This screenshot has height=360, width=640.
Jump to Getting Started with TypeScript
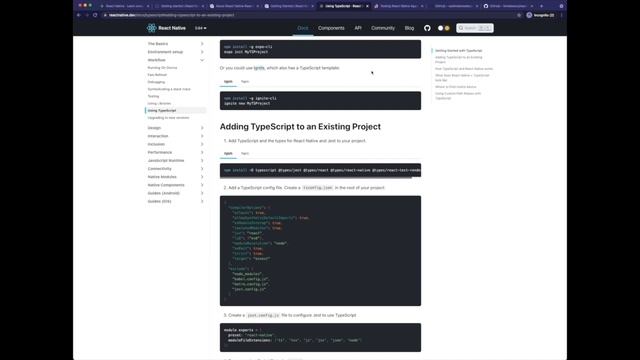click(458, 51)
